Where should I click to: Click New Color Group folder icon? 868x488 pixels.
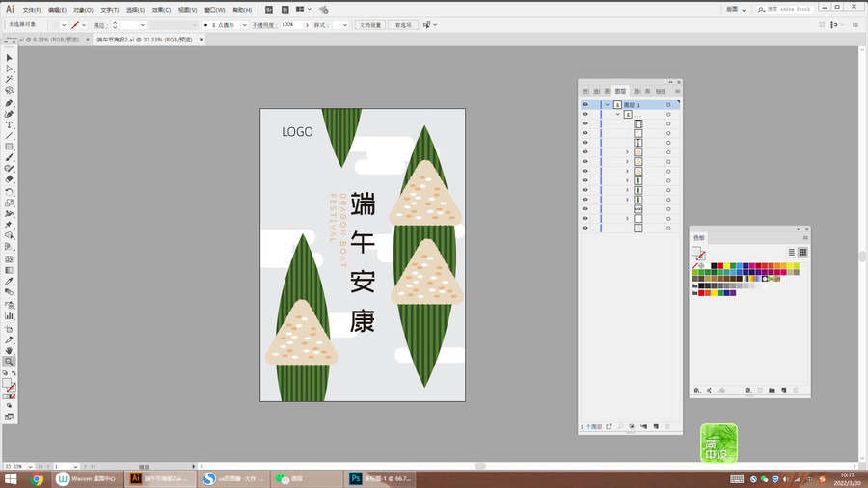point(772,390)
